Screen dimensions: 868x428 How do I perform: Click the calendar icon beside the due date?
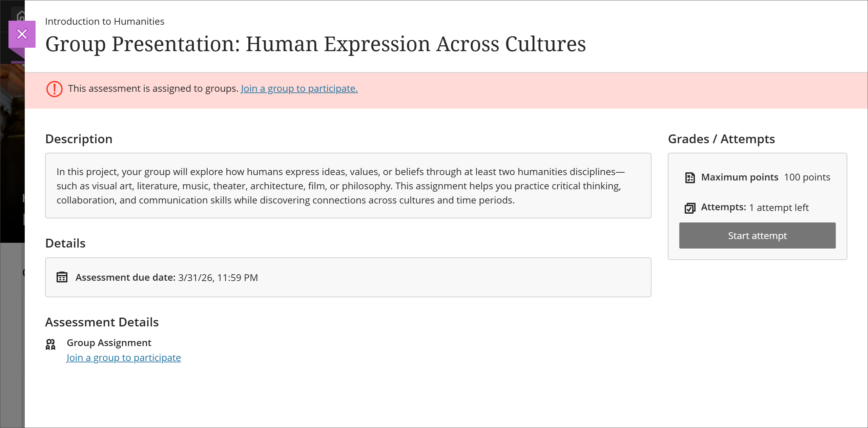pyautogui.click(x=62, y=278)
